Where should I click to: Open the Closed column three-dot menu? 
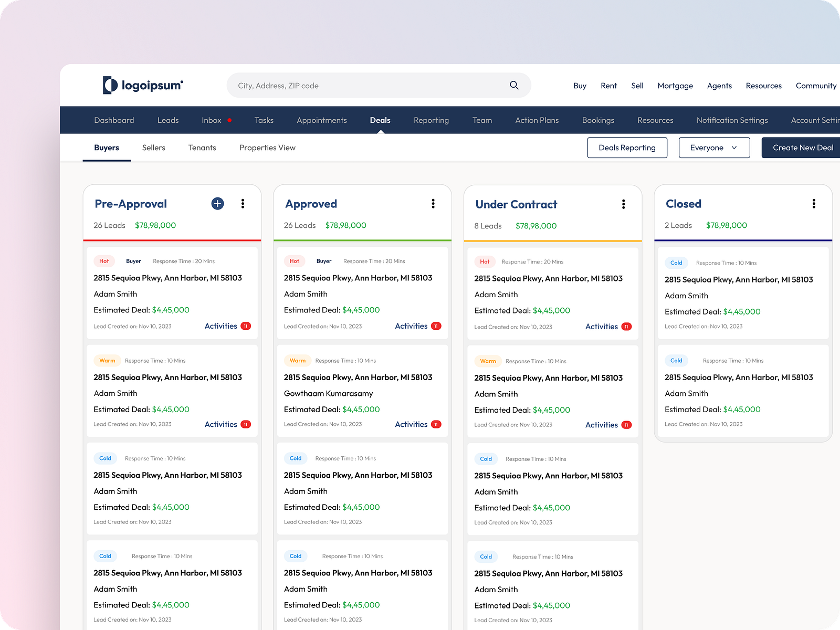click(x=814, y=204)
